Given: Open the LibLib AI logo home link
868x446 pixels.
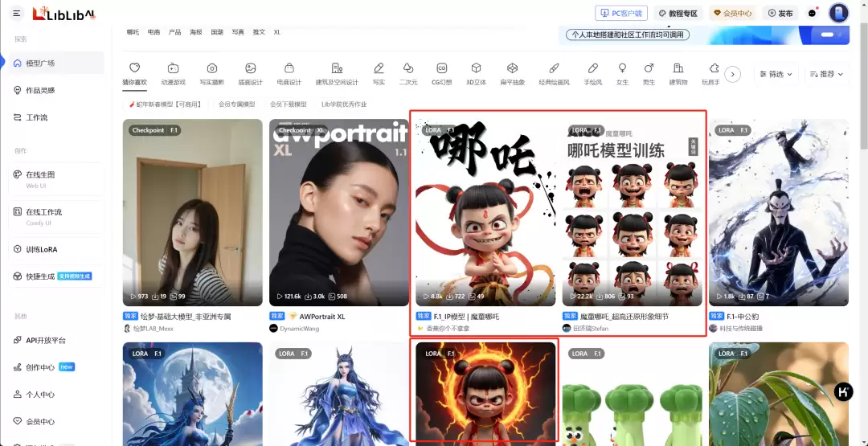Looking at the screenshot, I should click(x=63, y=14).
